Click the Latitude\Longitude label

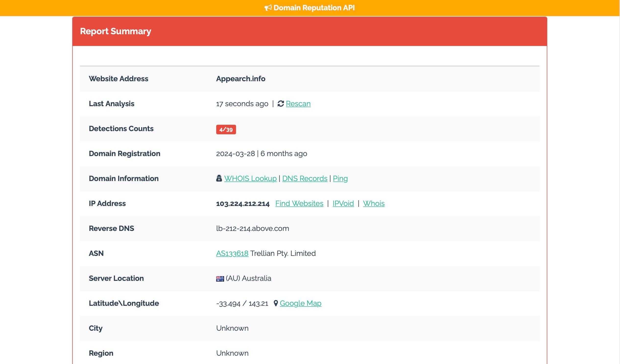pos(124,304)
